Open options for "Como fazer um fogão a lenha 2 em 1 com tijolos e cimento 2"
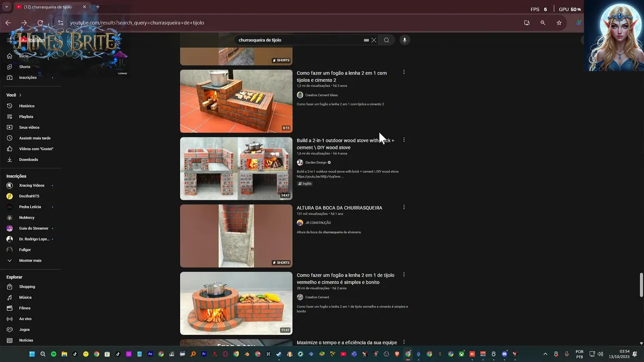644x362 pixels. click(x=404, y=72)
